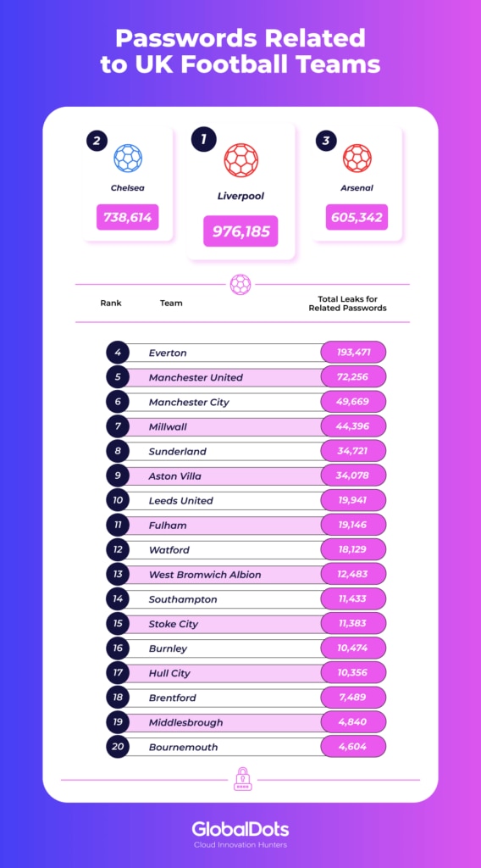Image resolution: width=481 pixels, height=868 pixels.
Task: Select the Chelsea 738,614 value box
Action: click(x=128, y=218)
